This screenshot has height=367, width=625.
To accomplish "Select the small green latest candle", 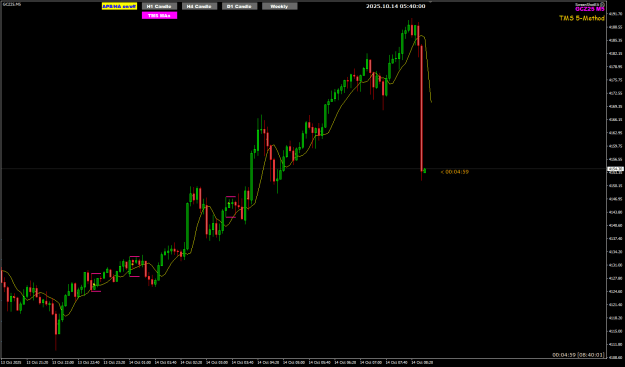I will tap(425, 171).
